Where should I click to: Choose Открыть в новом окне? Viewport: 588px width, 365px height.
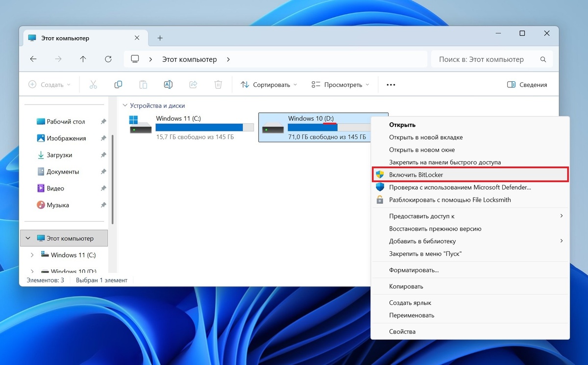(470, 150)
